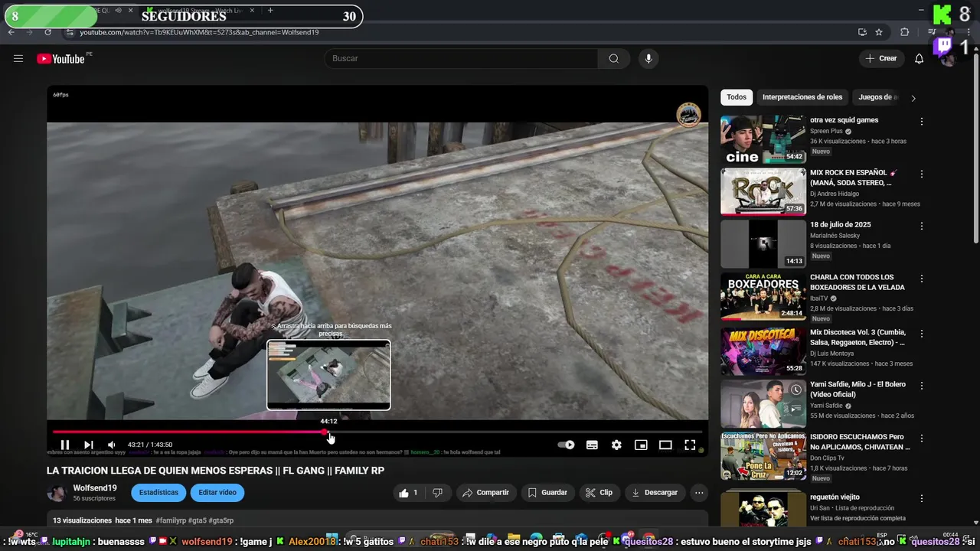Open options for 'otra vez squid games'
The height and width of the screenshot is (551, 980).
922,122
